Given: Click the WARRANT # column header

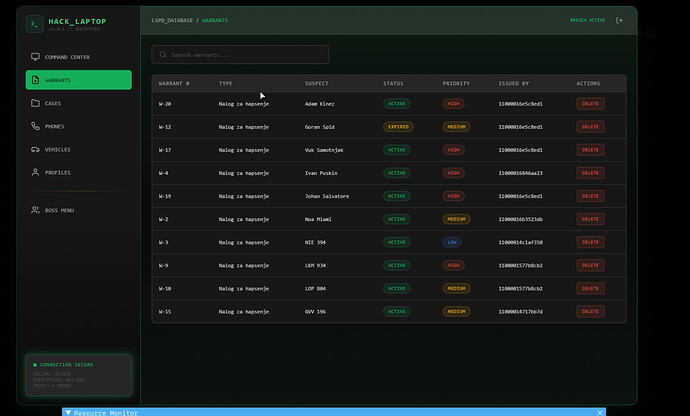Looking at the screenshot, I should [174, 83].
